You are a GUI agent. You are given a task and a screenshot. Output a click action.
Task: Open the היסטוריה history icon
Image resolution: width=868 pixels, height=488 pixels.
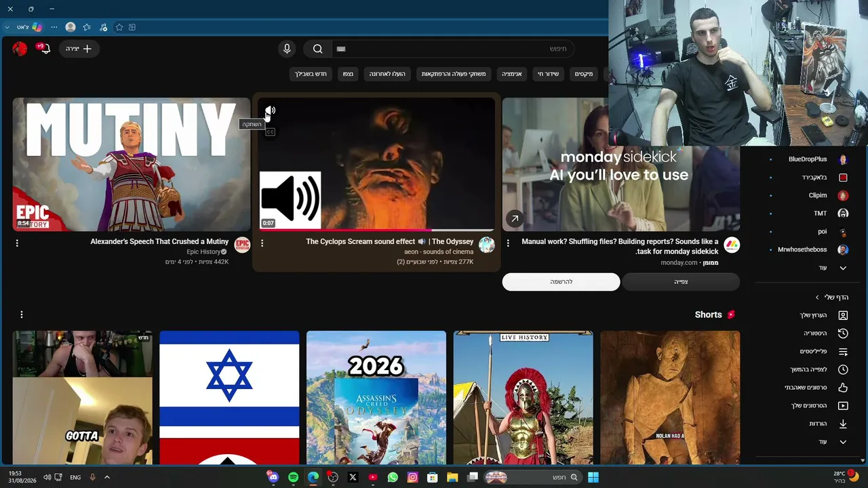click(843, 333)
